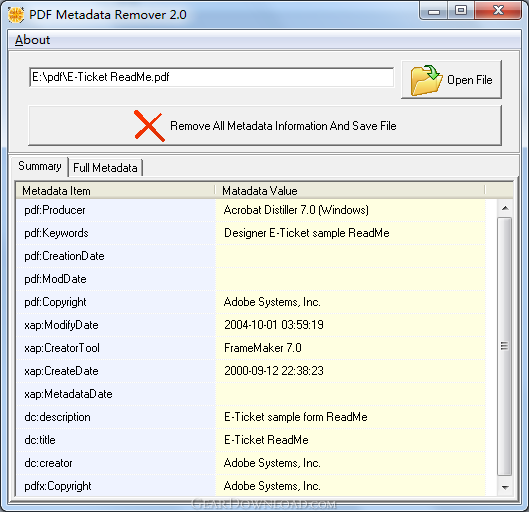The height and width of the screenshot is (512, 529).
Task: Click inside the file path input field
Action: click(212, 77)
